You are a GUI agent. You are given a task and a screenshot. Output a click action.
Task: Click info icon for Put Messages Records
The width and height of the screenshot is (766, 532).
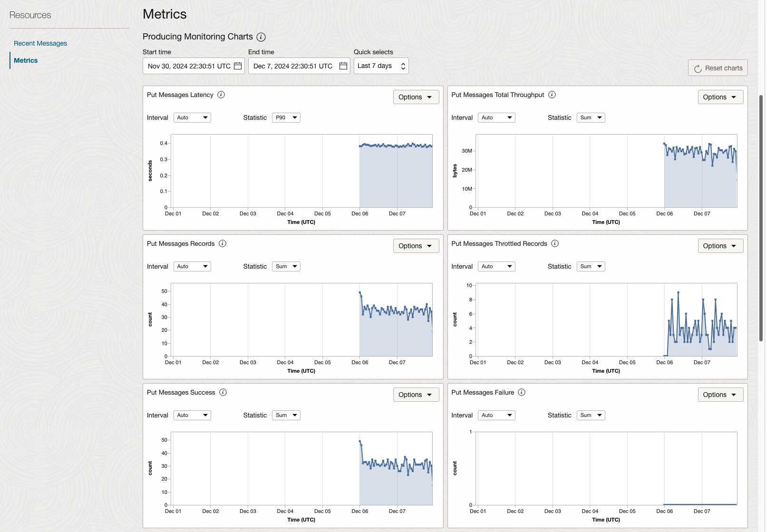point(223,243)
